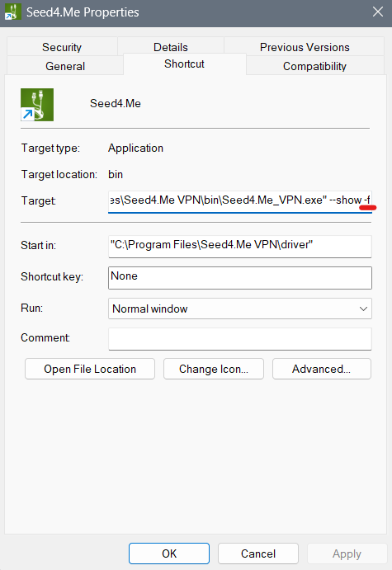This screenshot has width=392, height=570.
Task: Go to the Compatibility tab
Action: 315,66
